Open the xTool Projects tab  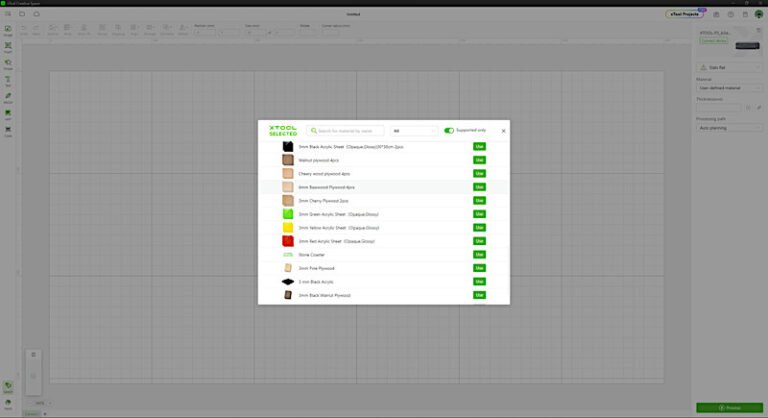(x=685, y=14)
